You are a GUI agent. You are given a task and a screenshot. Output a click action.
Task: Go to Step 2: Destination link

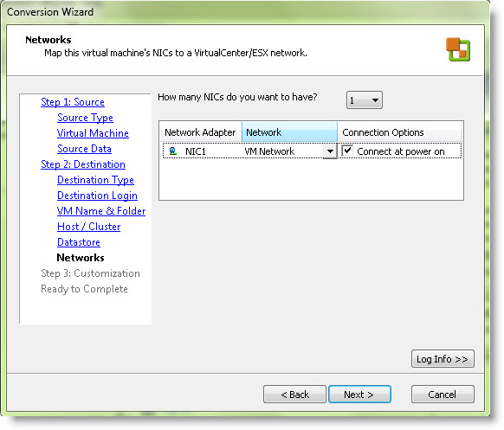pos(83,164)
